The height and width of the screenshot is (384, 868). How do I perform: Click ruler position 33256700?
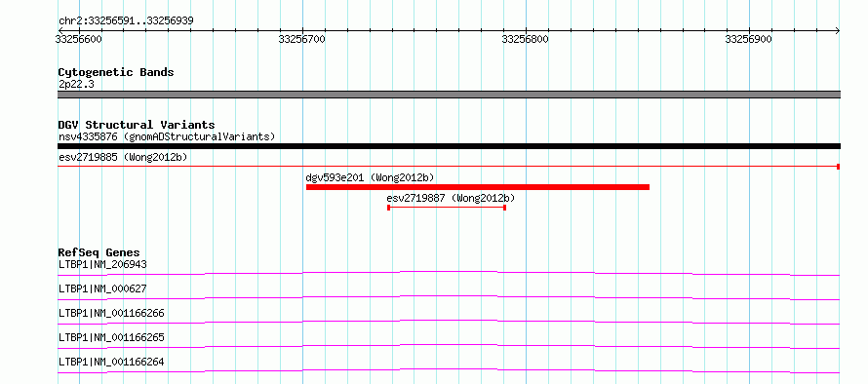[302, 39]
